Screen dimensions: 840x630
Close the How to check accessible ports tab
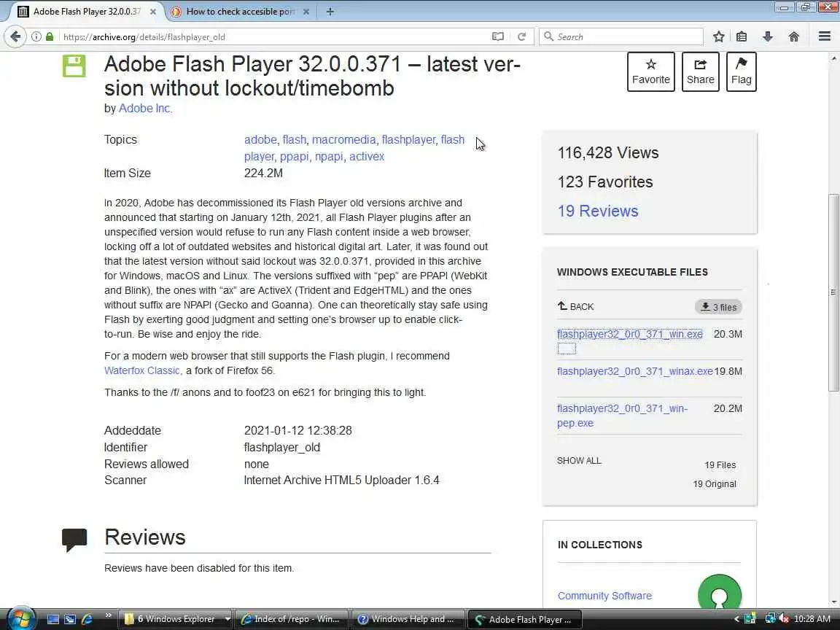pos(306,11)
